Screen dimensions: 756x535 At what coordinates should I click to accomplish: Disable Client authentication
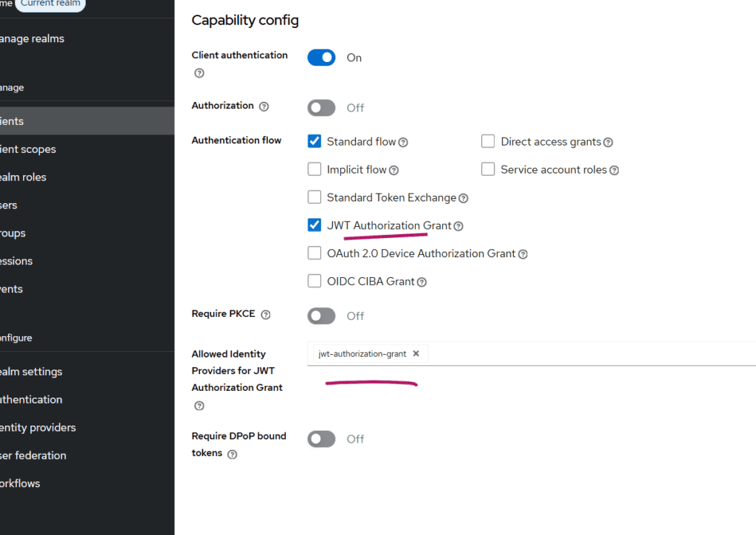click(x=321, y=57)
